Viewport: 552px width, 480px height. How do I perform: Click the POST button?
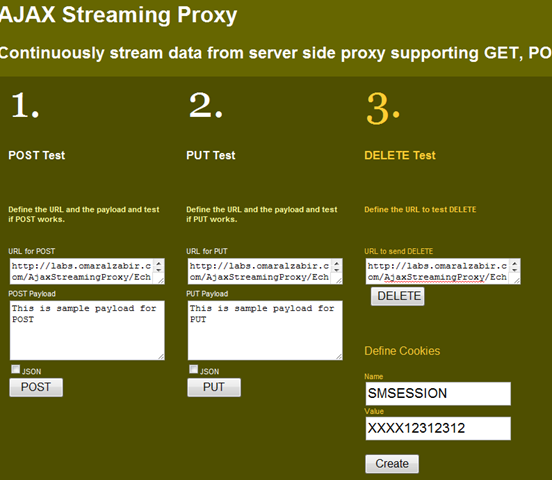[36, 387]
